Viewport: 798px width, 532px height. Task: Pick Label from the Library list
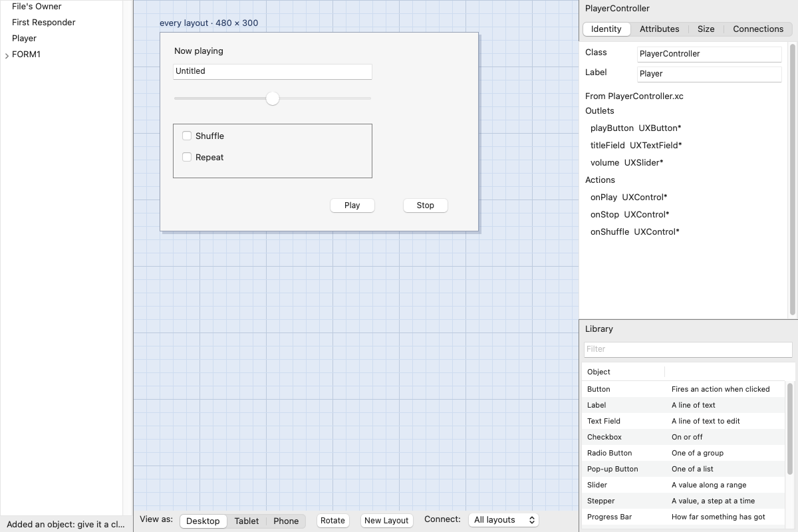tap(684, 405)
